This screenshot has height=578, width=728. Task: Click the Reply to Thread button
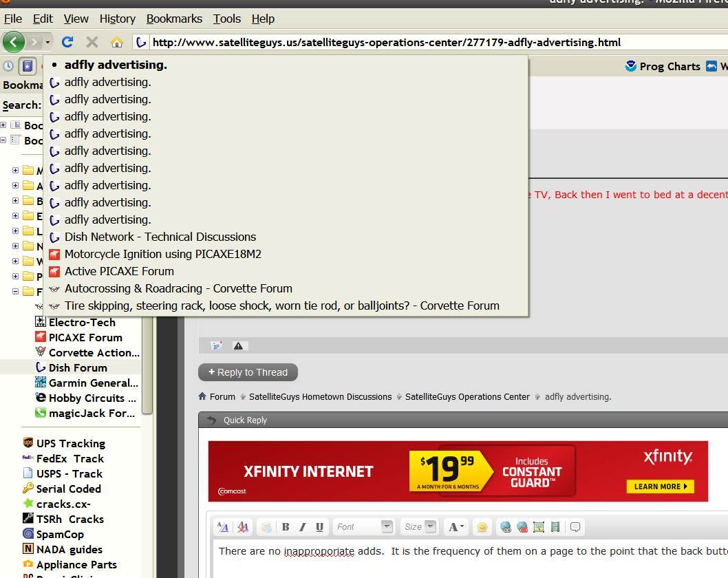(x=248, y=372)
